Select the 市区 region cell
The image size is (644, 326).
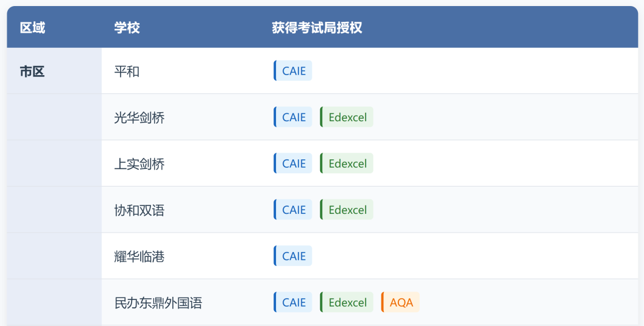point(33,72)
